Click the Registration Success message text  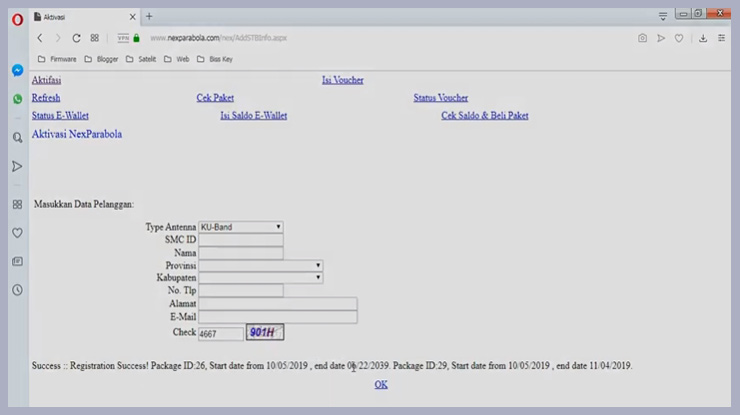pos(332,365)
